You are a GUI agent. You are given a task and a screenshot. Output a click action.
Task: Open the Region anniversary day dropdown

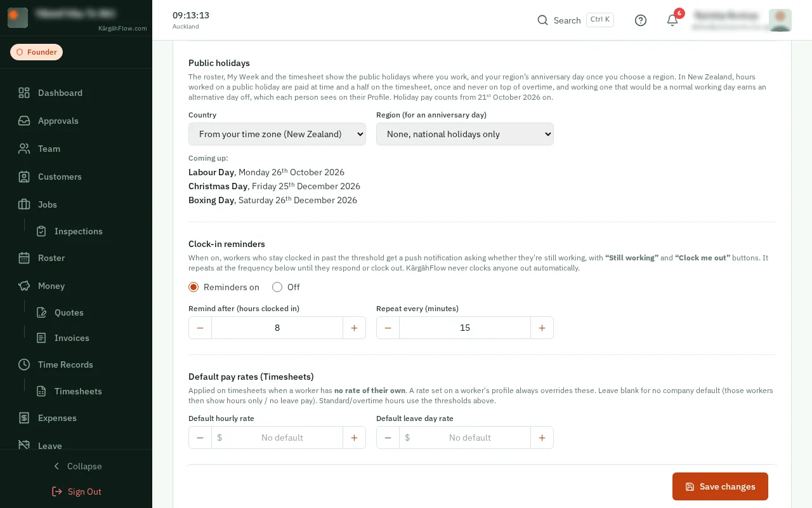(465, 134)
